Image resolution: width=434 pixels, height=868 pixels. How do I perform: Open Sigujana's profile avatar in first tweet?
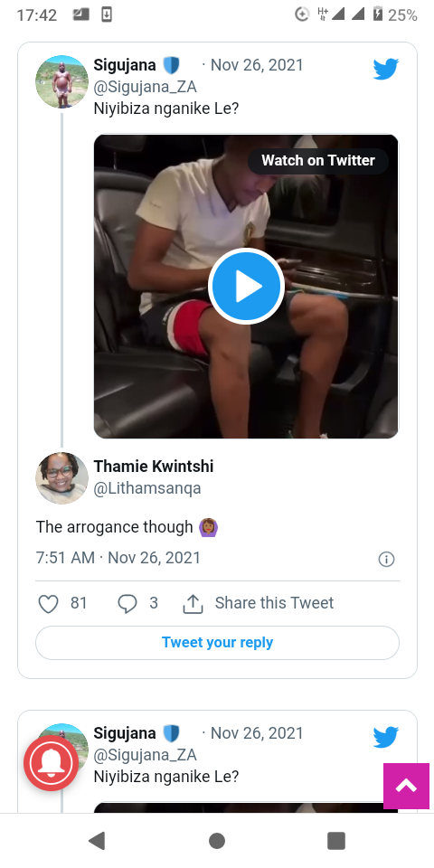62,82
